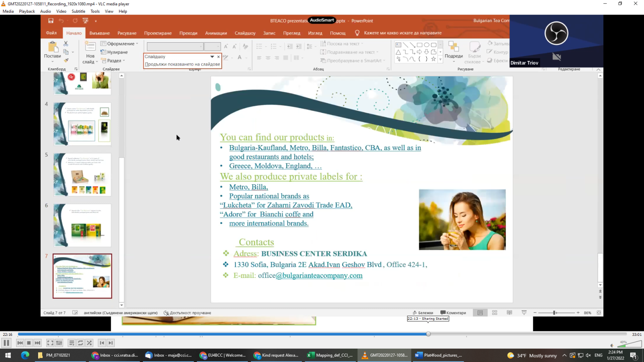Click Start From Beginning slideshow icon
The height and width of the screenshot is (362, 644).
coord(85,21)
